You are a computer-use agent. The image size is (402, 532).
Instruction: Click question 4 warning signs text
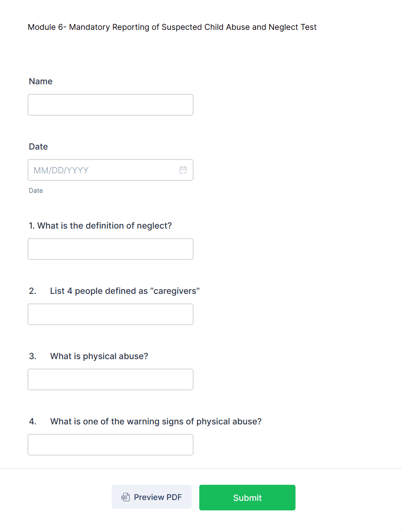coord(156,421)
